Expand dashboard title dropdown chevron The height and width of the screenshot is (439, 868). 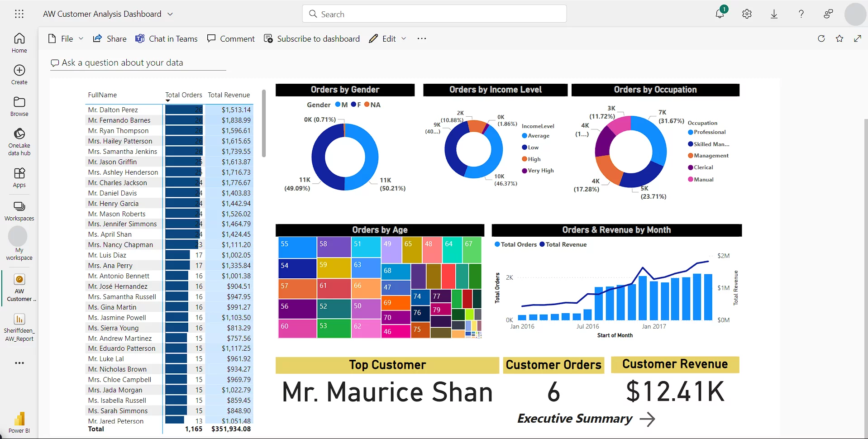(x=170, y=14)
